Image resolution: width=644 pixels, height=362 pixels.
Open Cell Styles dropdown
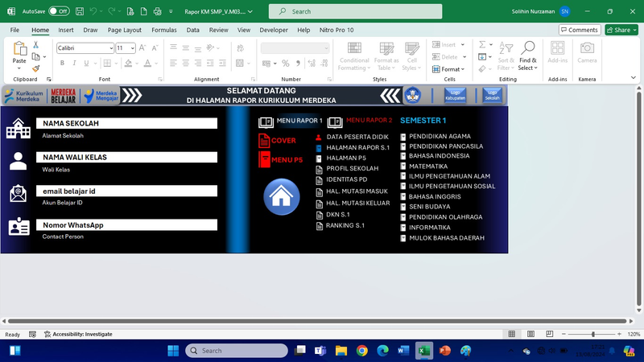pyautogui.click(x=411, y=56)
